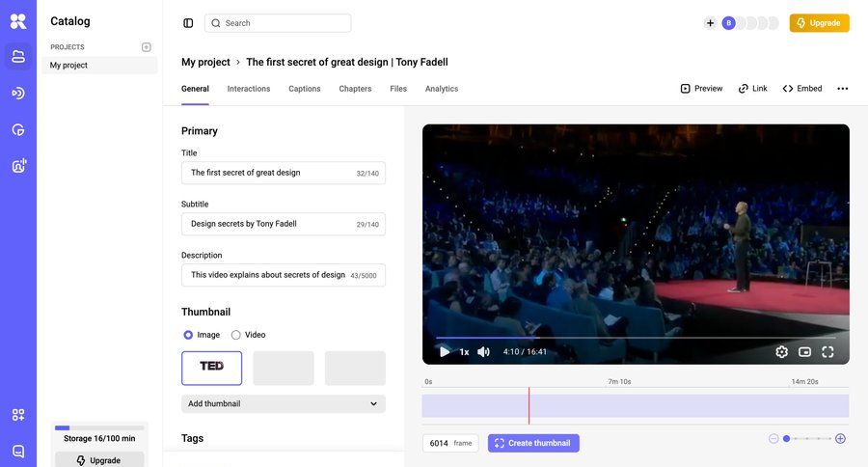This screenshot has height=467, width=868.
Task: Click the Create thumbnail button
Action: point(533,443)
